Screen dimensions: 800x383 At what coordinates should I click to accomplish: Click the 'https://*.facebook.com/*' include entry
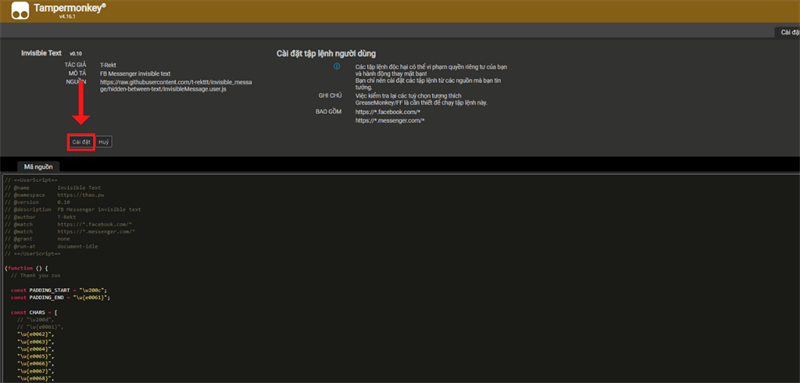pos(388,112)
